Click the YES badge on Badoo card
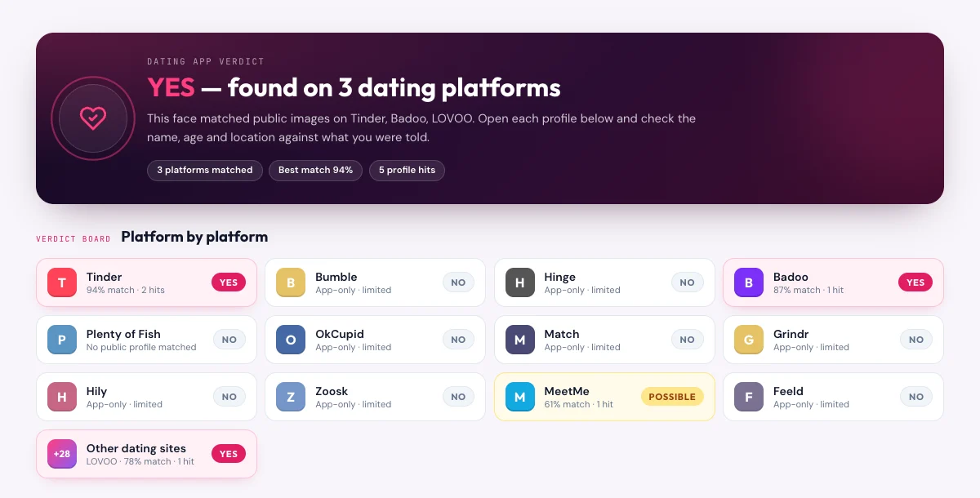This screenshot has height=498, width=980. (x=915, y=282)
